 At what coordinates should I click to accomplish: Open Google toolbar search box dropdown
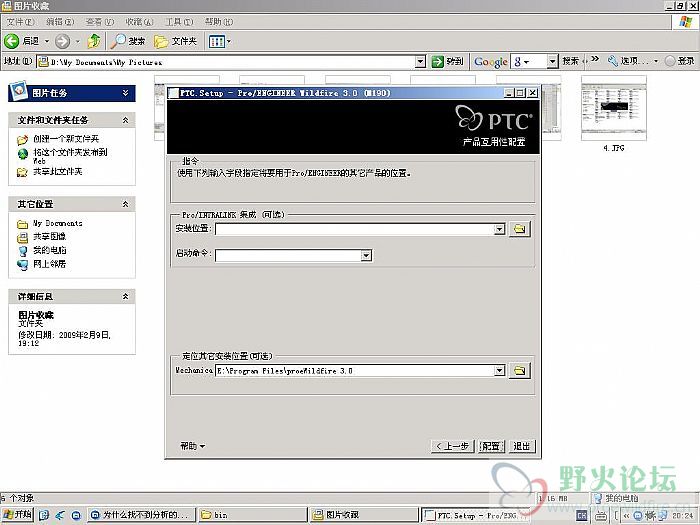click(552, 61)
